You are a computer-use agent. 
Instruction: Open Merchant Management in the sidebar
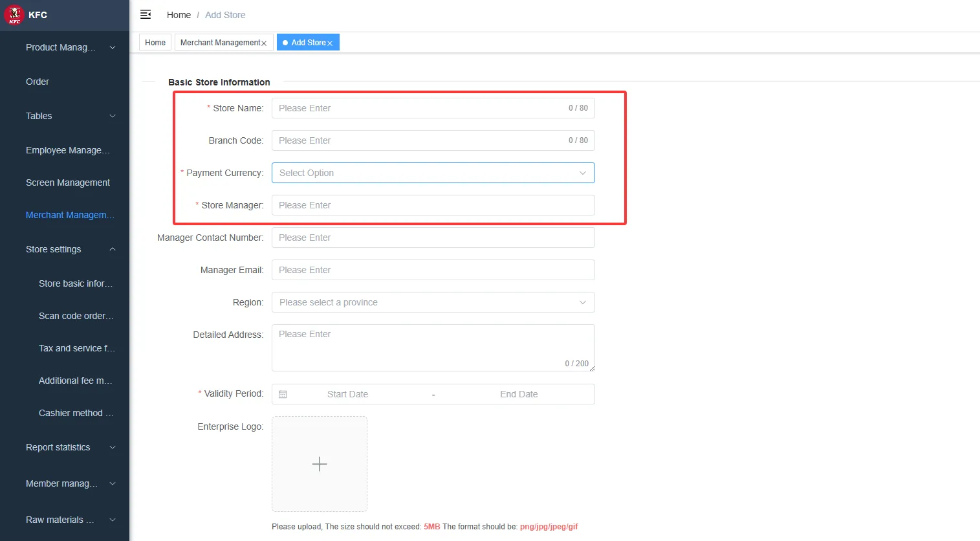click(x=65, y=215)
